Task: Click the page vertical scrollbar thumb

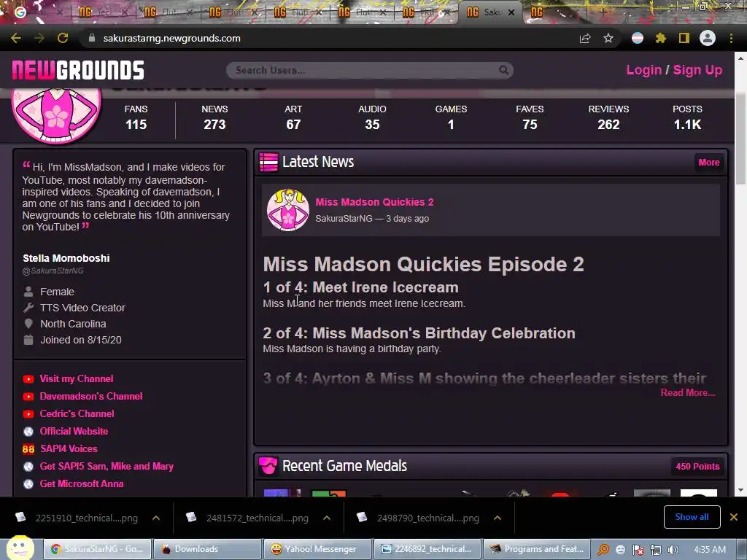Action: coord(740,138)
